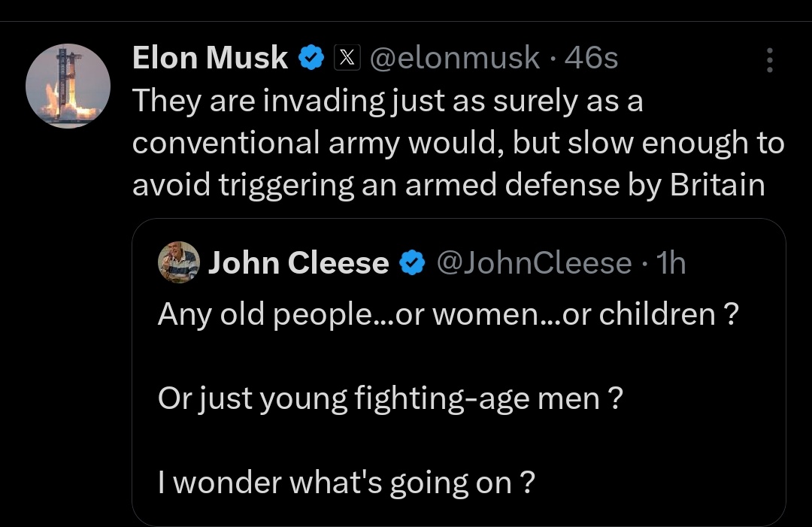
Task: Click the line 'They are invading just as surely'
Action: [387, 101]
